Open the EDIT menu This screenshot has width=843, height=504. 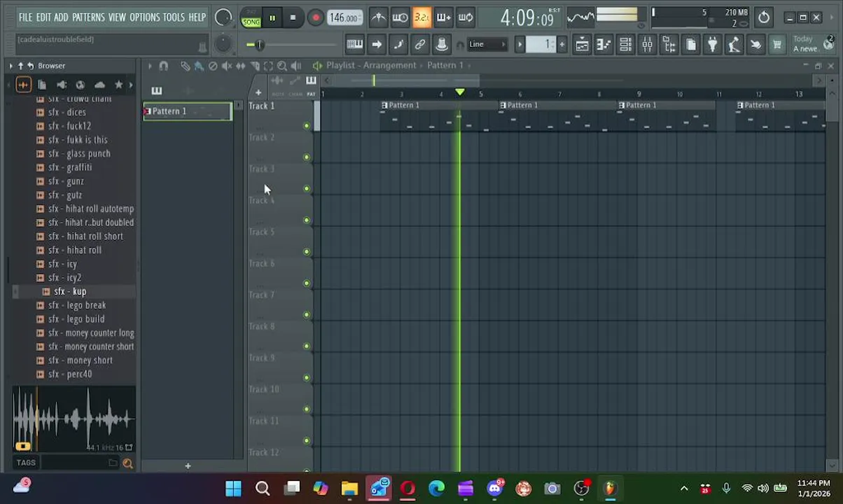point(43,17)
